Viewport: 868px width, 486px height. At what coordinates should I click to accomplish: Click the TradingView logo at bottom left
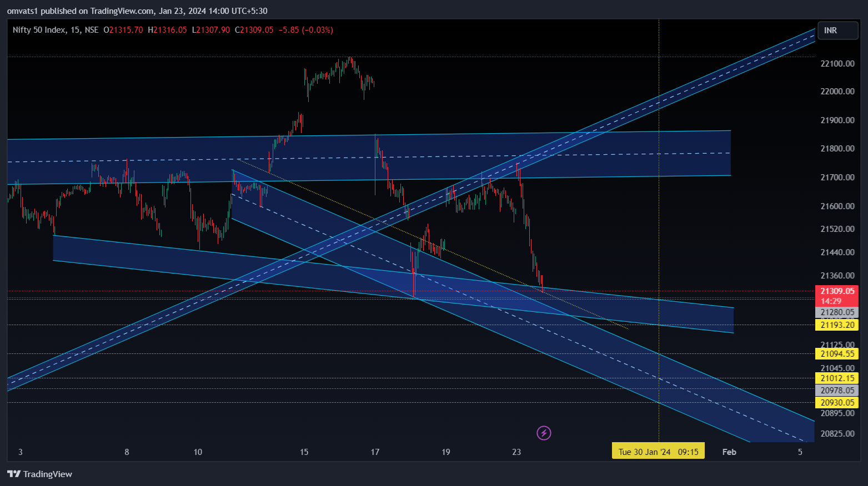pos(39,474)
